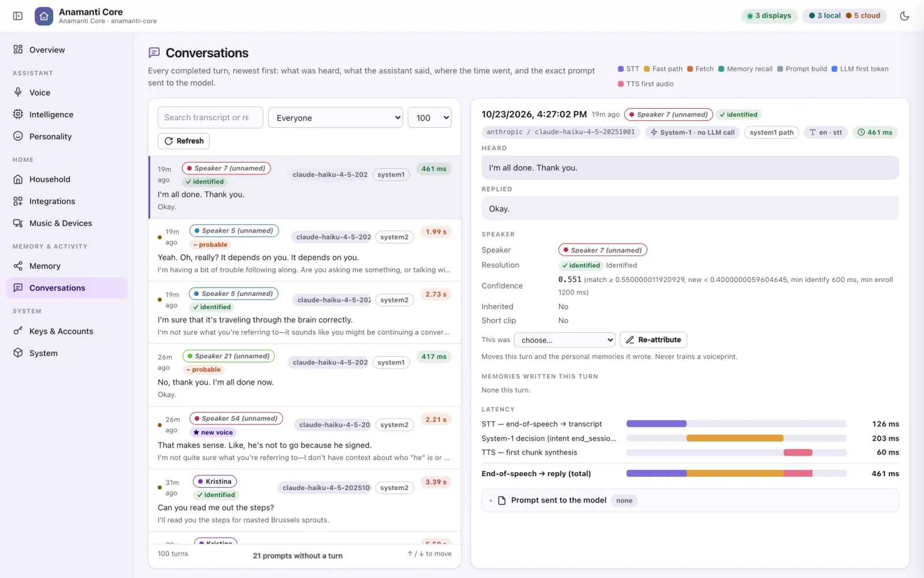The width and height of the screenshot is (924, 578).
Task: Click the System-1 no LLM call chip
Action: coord(692,132)
